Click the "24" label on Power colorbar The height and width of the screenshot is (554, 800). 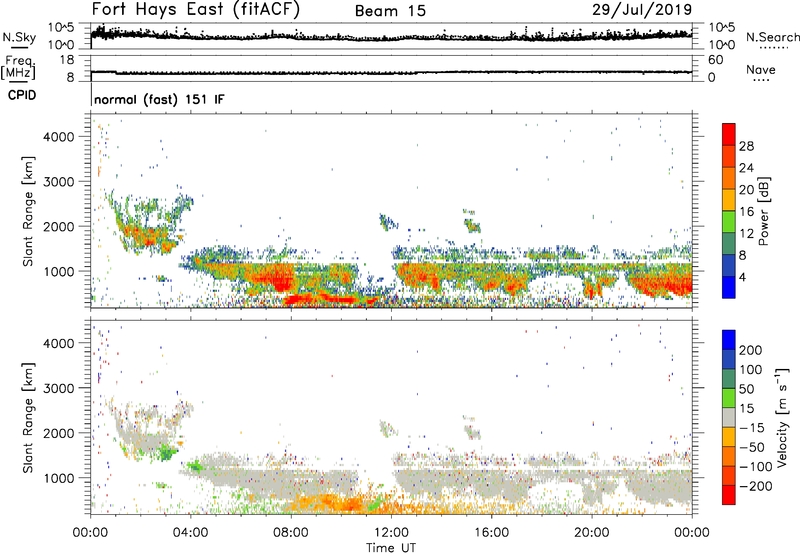[746, 168]
